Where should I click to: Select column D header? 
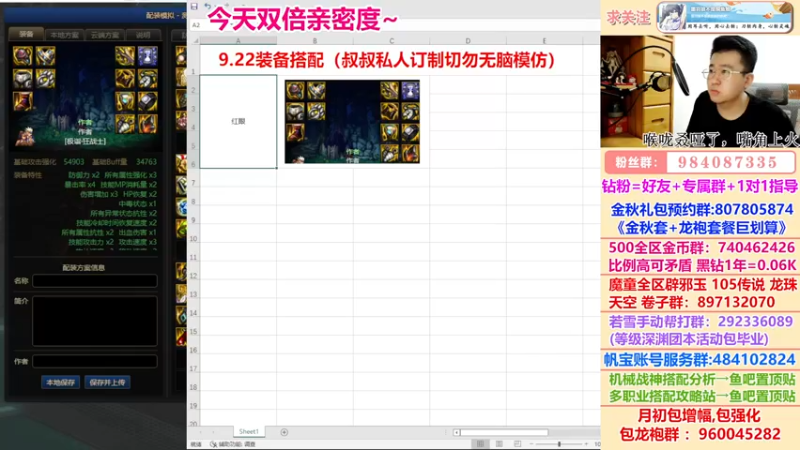tap(468, 41)
